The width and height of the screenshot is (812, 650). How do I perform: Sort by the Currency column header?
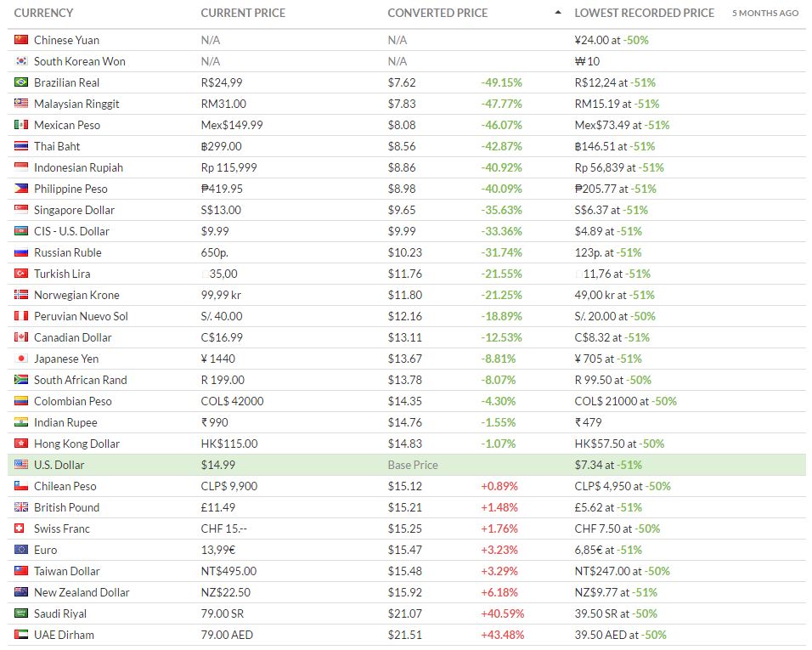point(43,13)
